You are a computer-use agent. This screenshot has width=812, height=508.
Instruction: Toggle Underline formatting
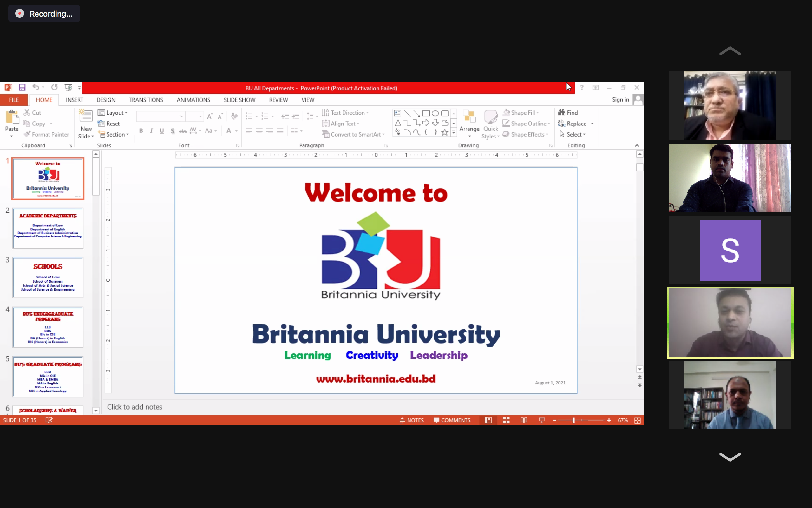pyautogui.click(x=162, y=131)
